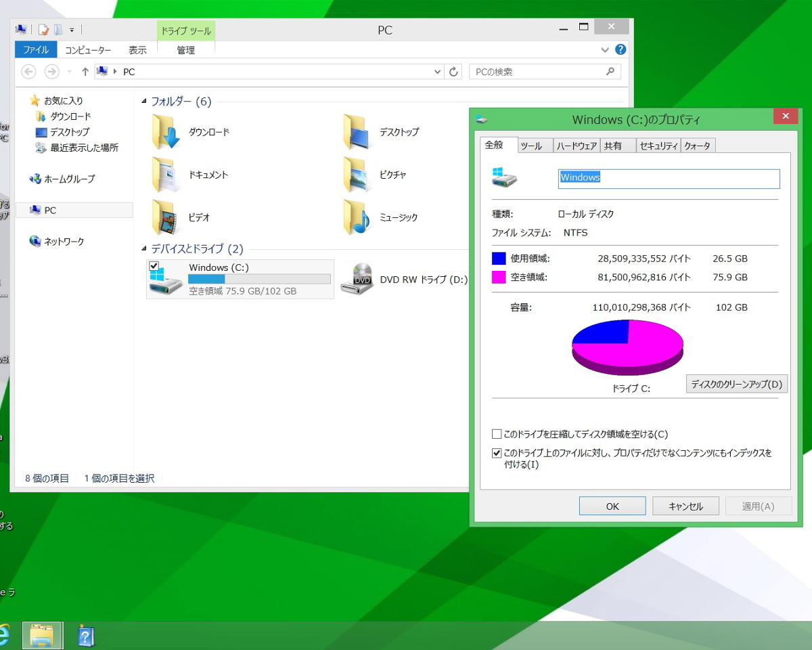The height and width of the screenshot is (650, 812).
Task: Open the Pictures (ピクチャ) folder icon
Action: click(x=357, y=174)
